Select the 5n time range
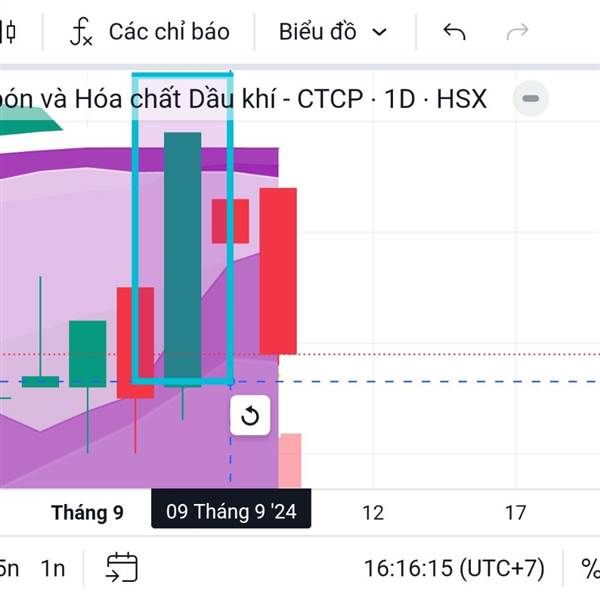600x600 pixels. coord(8,568)
